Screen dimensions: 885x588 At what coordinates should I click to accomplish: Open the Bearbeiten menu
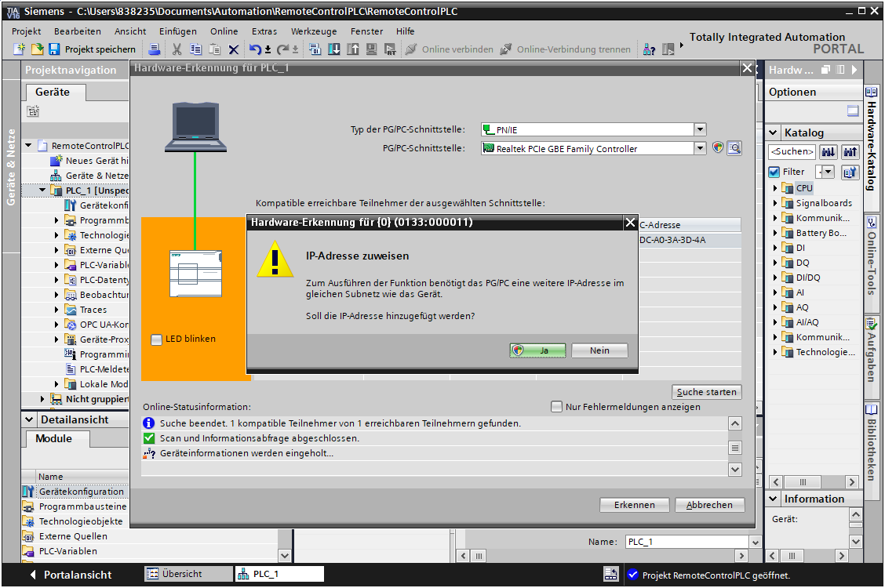78,31
